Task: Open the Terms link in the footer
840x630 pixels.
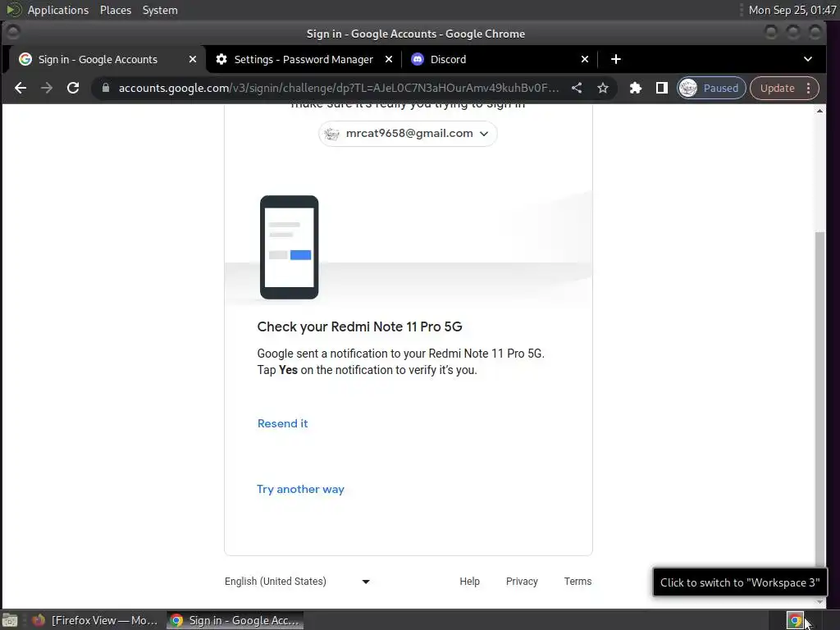Action: pos(577,582)
